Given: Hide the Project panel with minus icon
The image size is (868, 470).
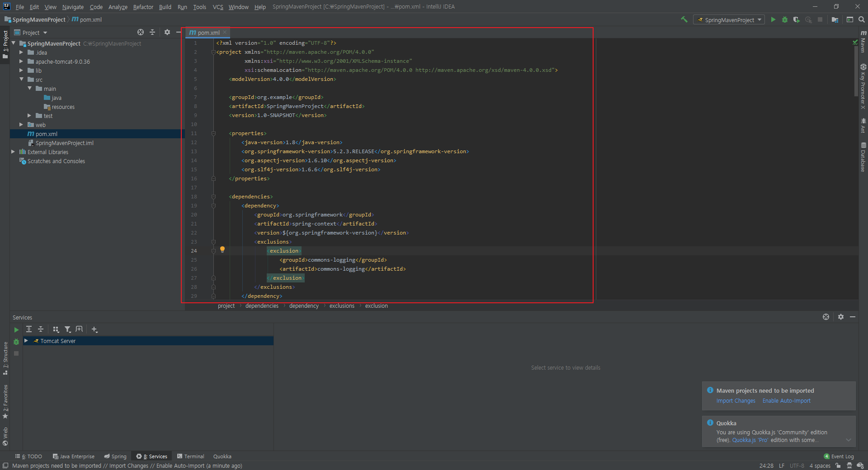Looking at the screenshot, I should coord(179,32).
